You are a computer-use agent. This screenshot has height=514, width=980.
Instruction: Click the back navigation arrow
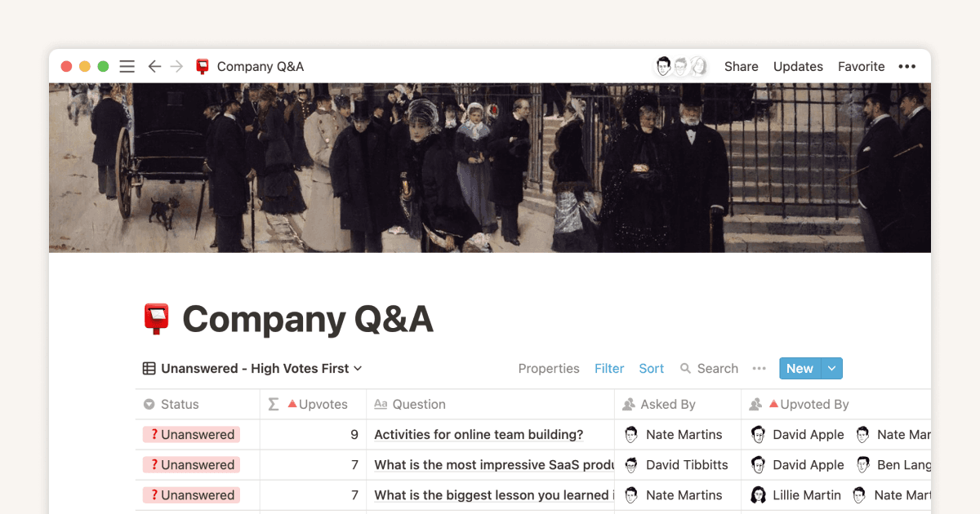(x=154, y=67)
